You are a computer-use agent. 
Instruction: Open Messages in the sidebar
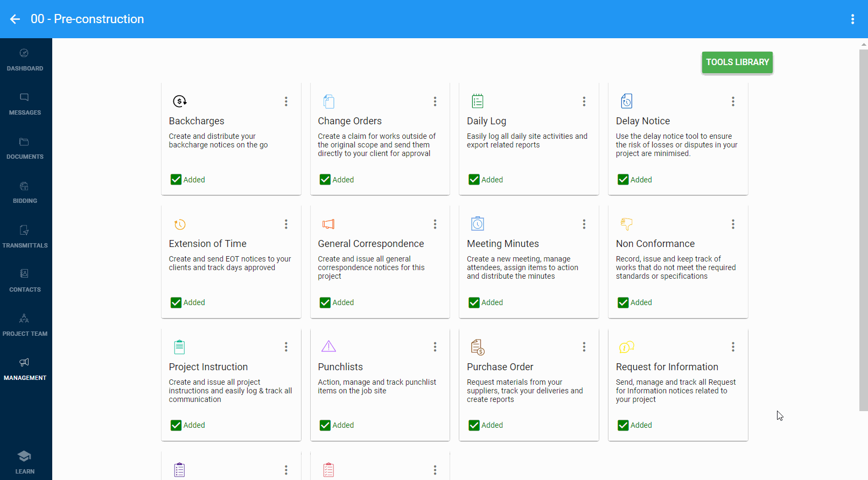point(25,104)
